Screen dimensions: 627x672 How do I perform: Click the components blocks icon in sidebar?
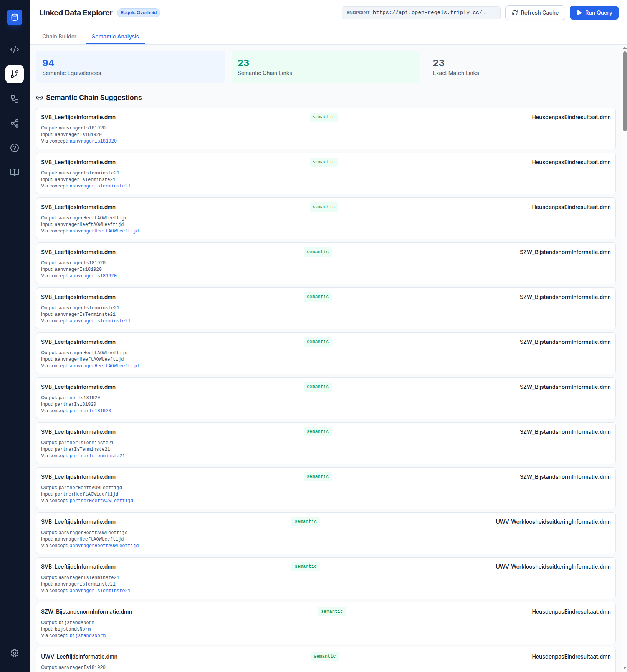click(x=14, y=99)
